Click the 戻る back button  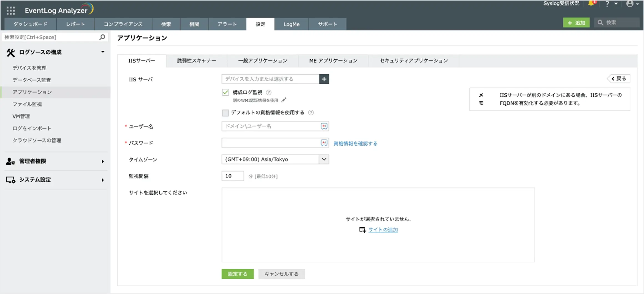[619, 79]
